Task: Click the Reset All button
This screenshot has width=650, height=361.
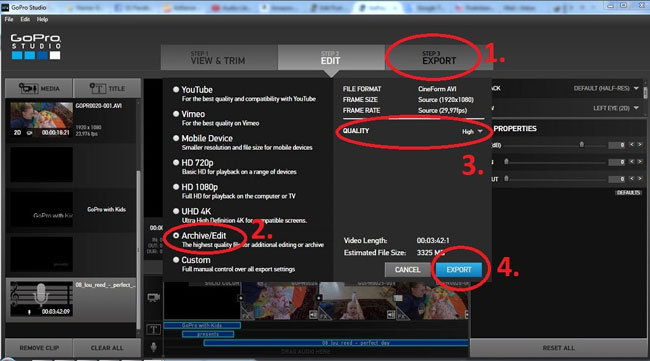Action: point(558,348)
